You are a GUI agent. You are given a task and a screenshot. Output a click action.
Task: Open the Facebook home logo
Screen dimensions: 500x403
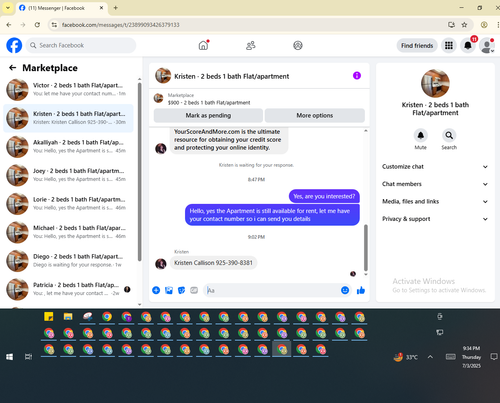[14, 45]
